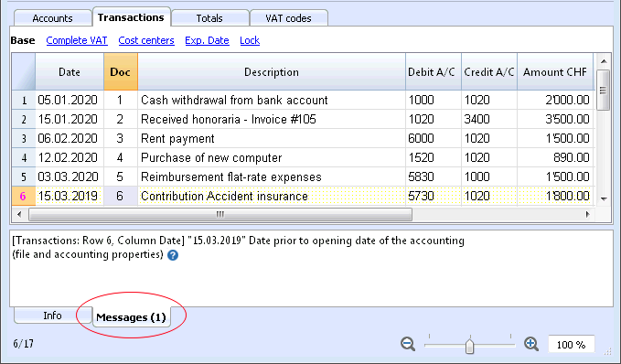Click the horizontal scrollbar right arrow
The image size is (621, 364).
point(587,214)
